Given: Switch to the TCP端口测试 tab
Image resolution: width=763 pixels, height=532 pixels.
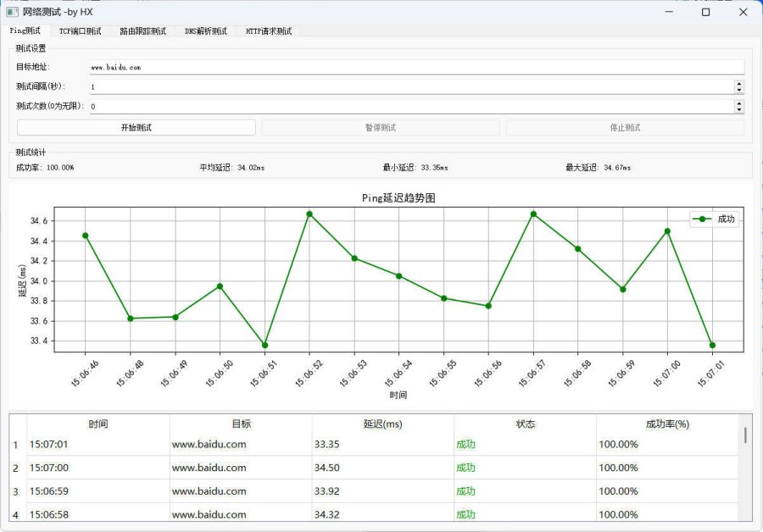Looking at the screenshot, I should (80, 30).
